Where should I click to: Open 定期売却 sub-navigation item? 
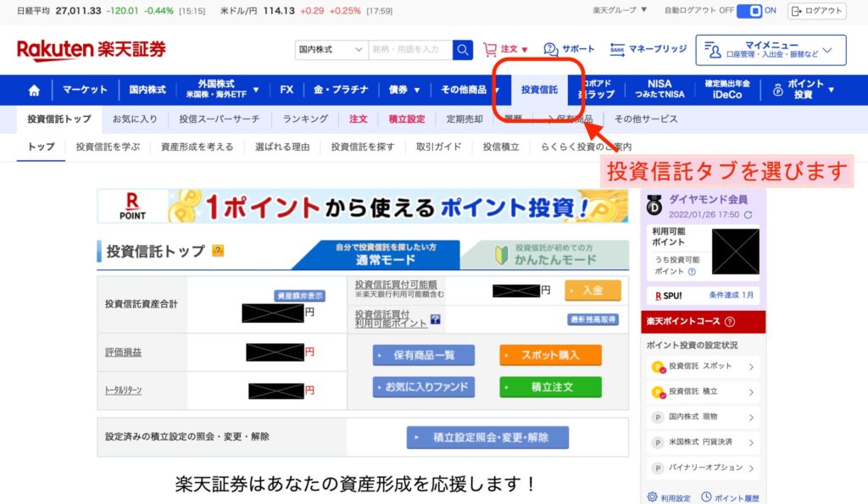(465, 119)
